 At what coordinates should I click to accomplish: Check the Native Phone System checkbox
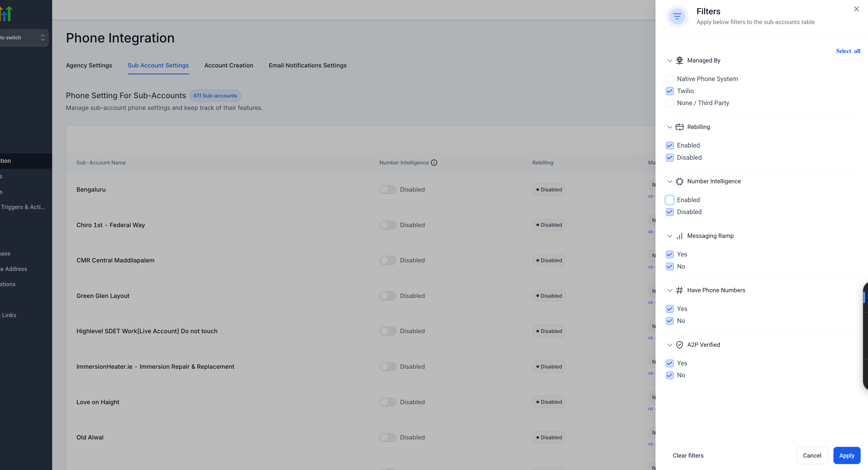click(x=670, y=79)
